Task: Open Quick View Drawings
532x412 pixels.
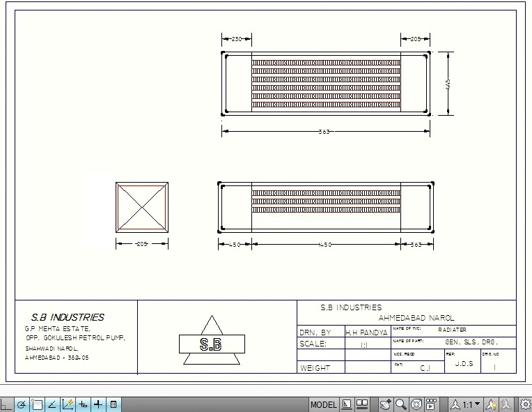Action: pos(362,404)
